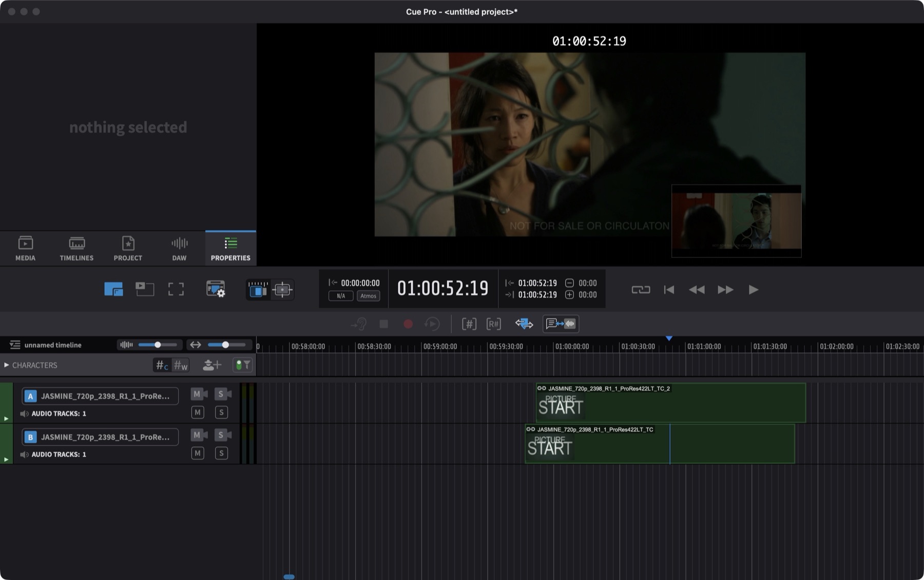Screen dimensions: 924x580
Task: Click the rehearse ear icon
Action: [359, 324]
